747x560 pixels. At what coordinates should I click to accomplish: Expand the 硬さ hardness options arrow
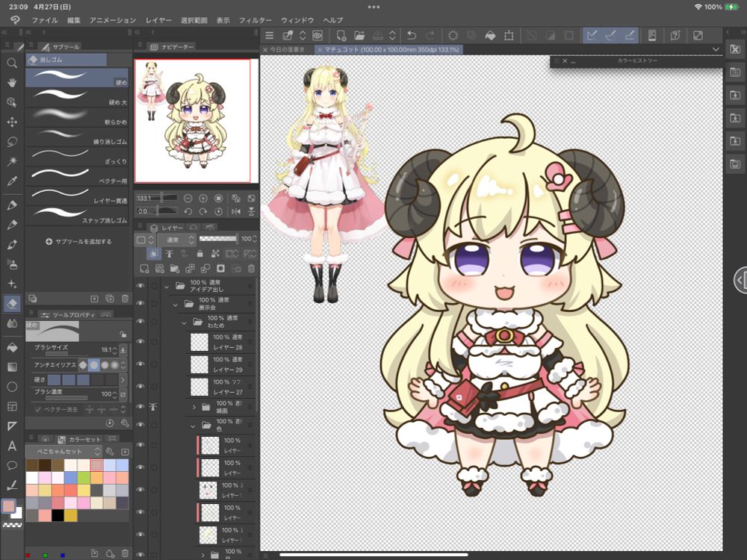click(123, 379)
